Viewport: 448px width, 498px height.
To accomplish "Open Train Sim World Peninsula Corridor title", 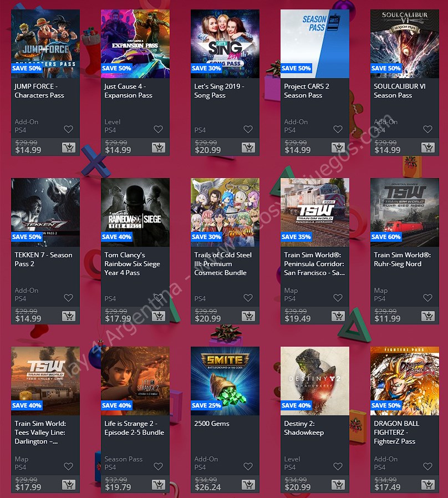I will (x=314, y=264).
